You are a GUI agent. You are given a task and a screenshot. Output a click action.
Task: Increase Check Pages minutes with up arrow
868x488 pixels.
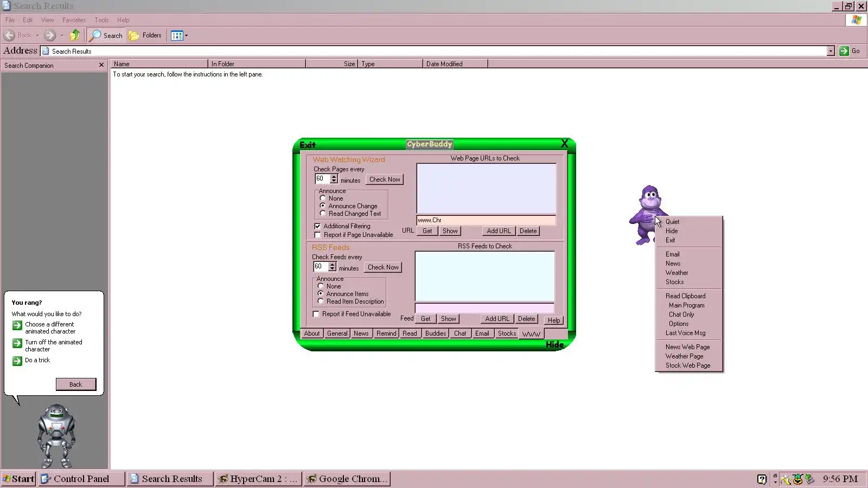tap(334, 176)
